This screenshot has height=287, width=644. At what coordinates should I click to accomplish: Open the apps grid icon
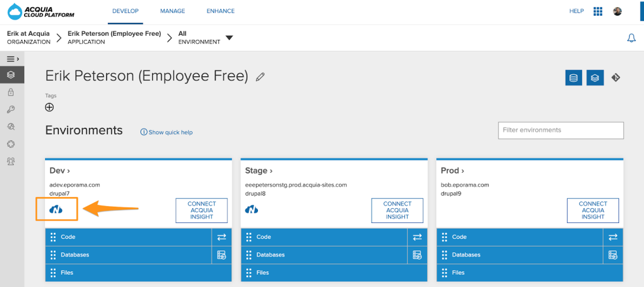[x=598, y=12]
